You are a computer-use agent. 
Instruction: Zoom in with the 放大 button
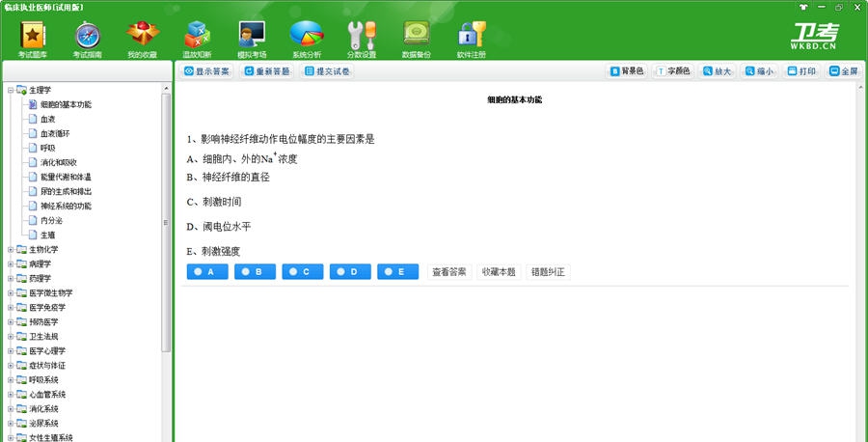[717, 71]
